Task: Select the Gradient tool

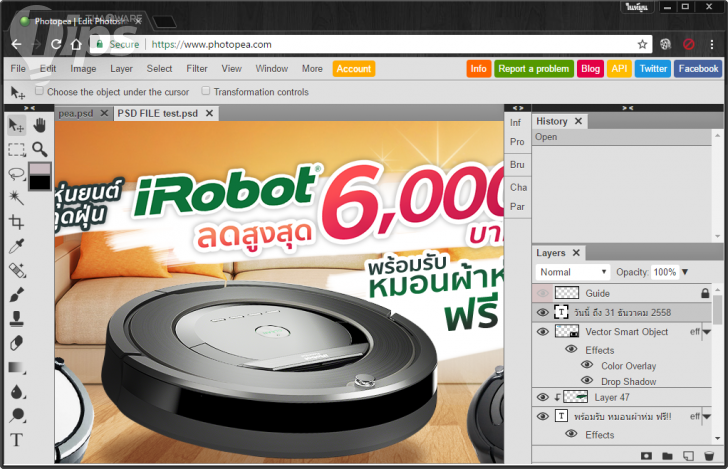Action: tap(17, 367)
